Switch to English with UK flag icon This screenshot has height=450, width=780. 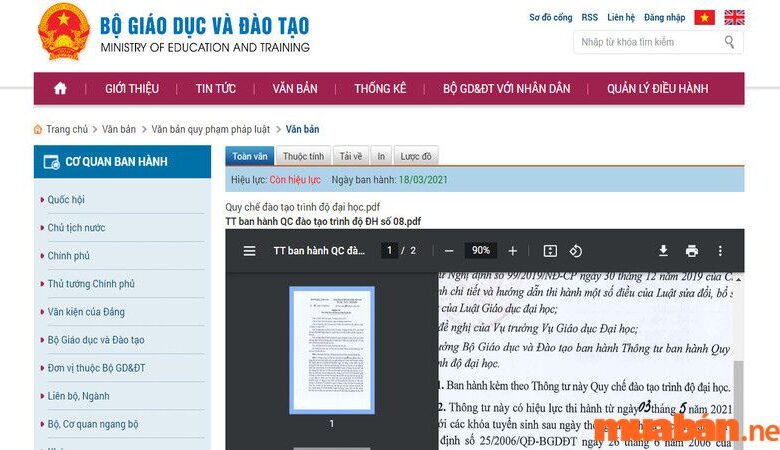[734, 17]
